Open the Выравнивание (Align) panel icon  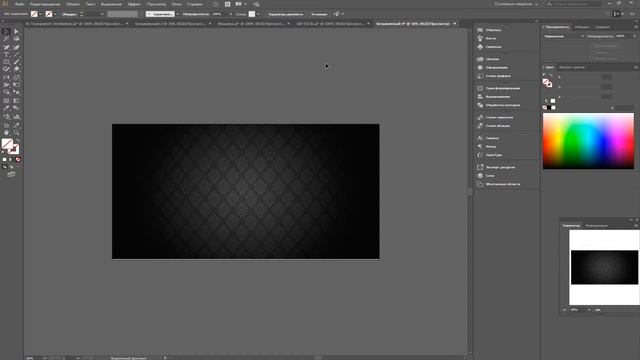tap(480, 97)
